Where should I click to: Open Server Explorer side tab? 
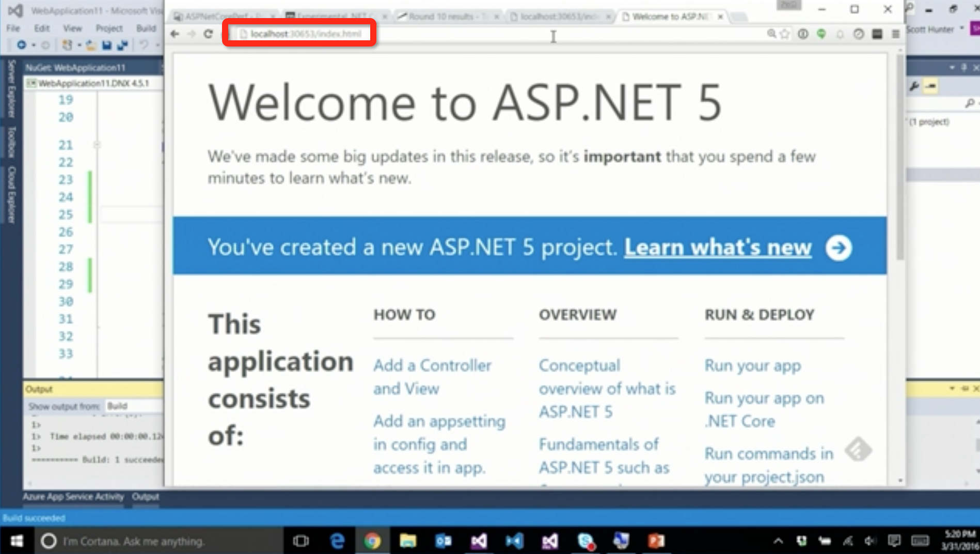coord(11,89)
